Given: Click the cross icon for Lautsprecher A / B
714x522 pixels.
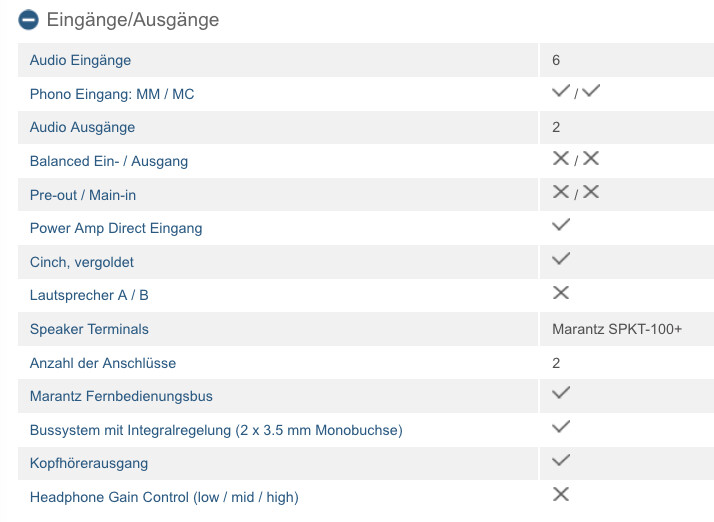Looking at the screenshot, I should pos(561,292).
